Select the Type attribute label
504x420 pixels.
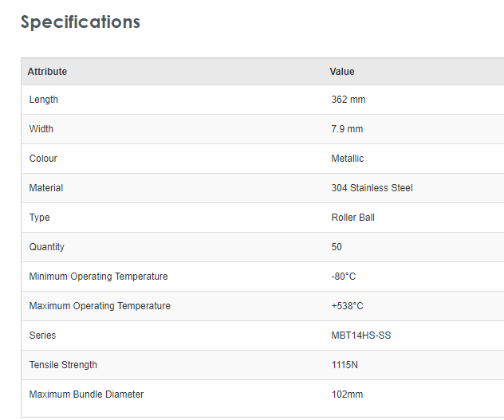[x=40, y=218]
